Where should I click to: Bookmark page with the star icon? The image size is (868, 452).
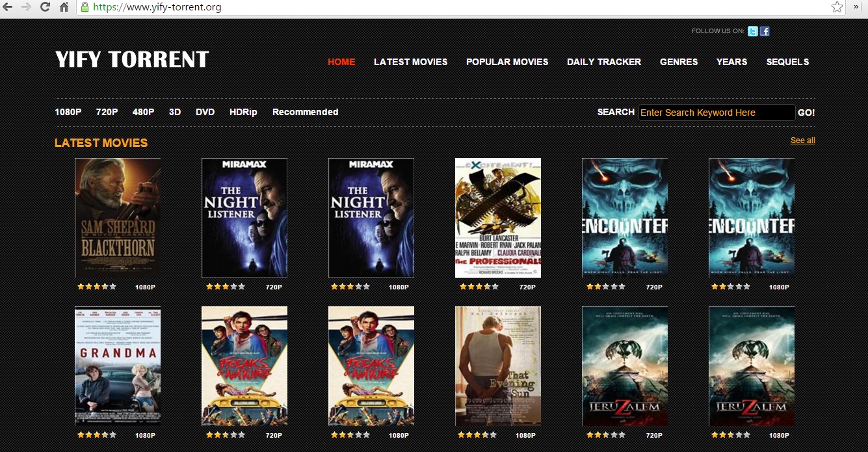coord(837,7)
